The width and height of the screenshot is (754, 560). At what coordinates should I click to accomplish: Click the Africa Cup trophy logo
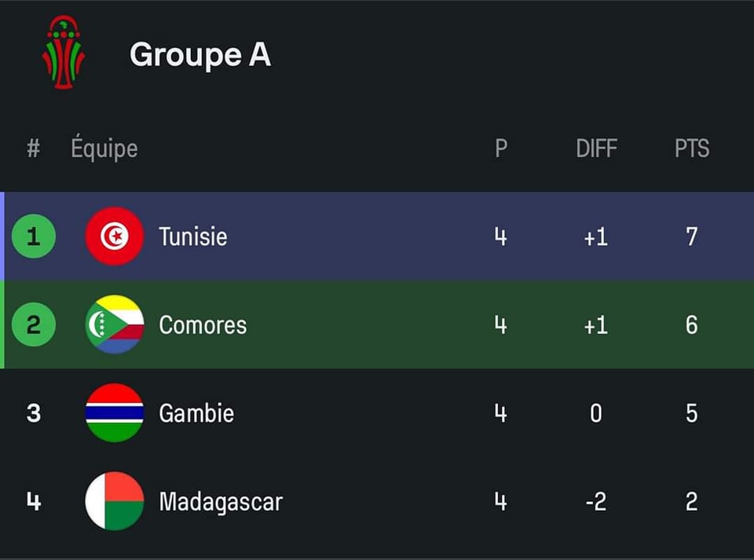(x=64, y=53)
